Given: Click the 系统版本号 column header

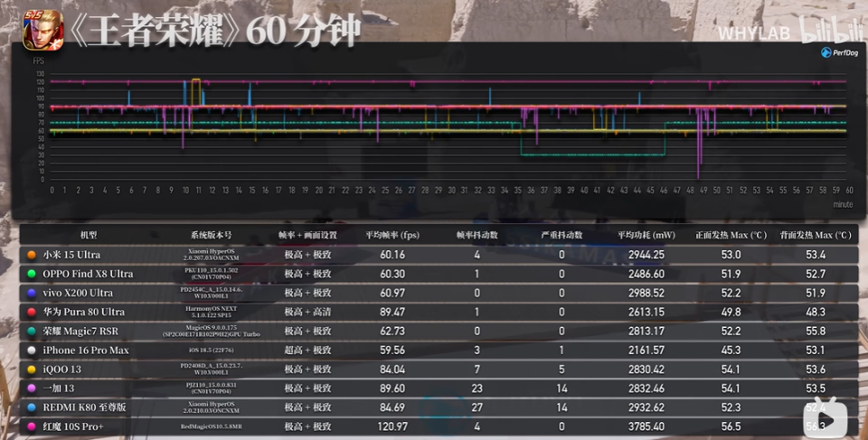Looking at the screenshot, I should pyautogui.click(x=211, y=235).
